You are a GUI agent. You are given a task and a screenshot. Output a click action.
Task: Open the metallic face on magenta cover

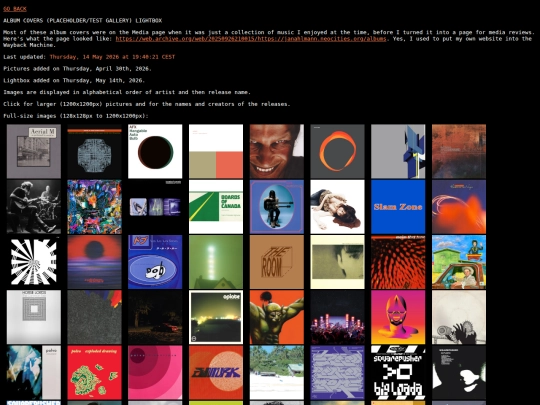[x=398, y=317]
